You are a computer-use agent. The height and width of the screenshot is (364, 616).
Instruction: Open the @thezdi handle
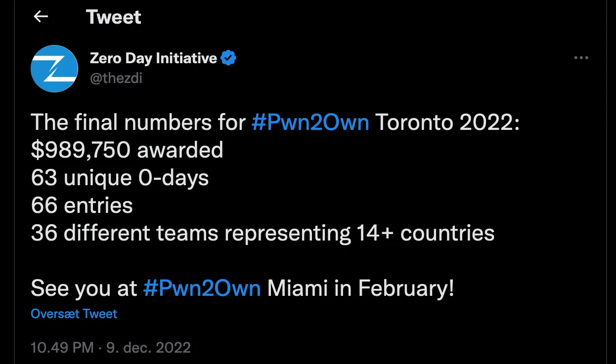click(x=116, y=78)
